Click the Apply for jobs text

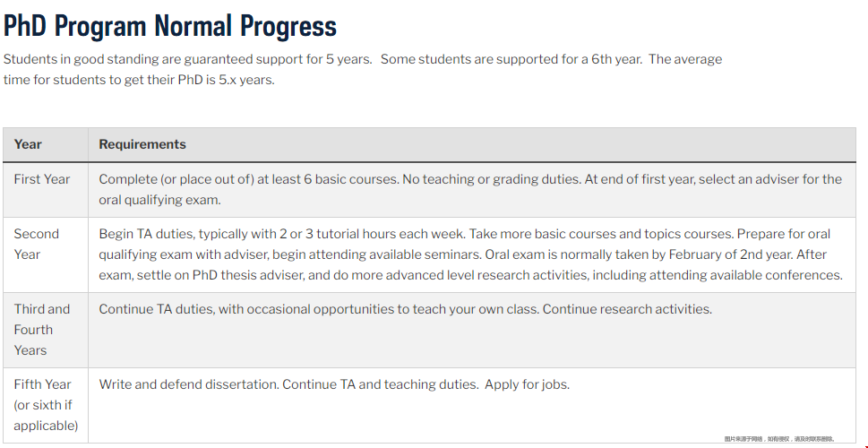click(x=527, y=384)
